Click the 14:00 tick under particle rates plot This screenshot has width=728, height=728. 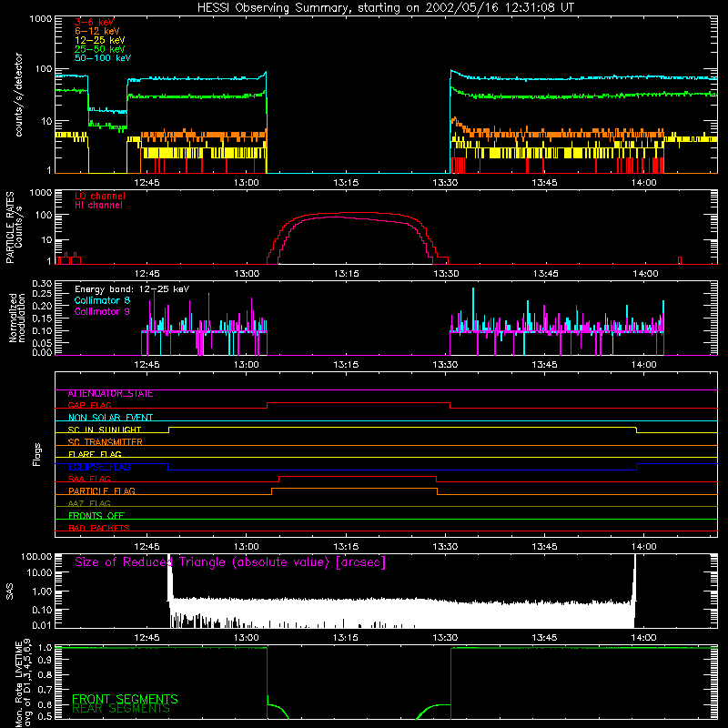[645, 274]
